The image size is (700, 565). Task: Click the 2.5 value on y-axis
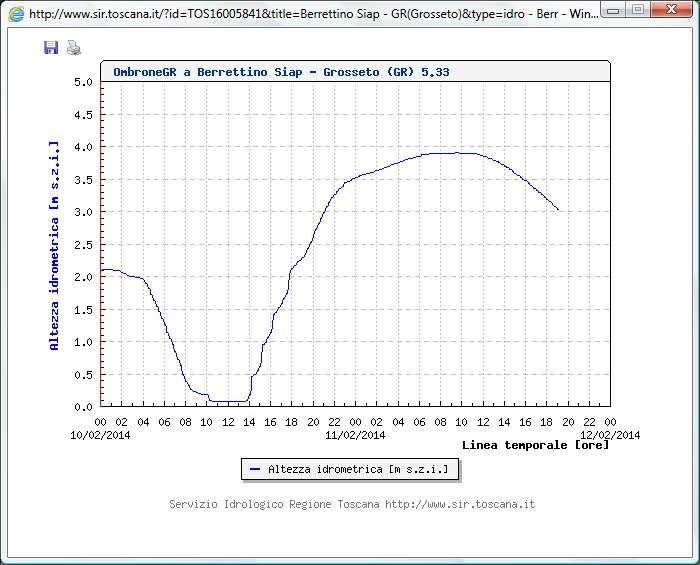click(x=84, y=245)
